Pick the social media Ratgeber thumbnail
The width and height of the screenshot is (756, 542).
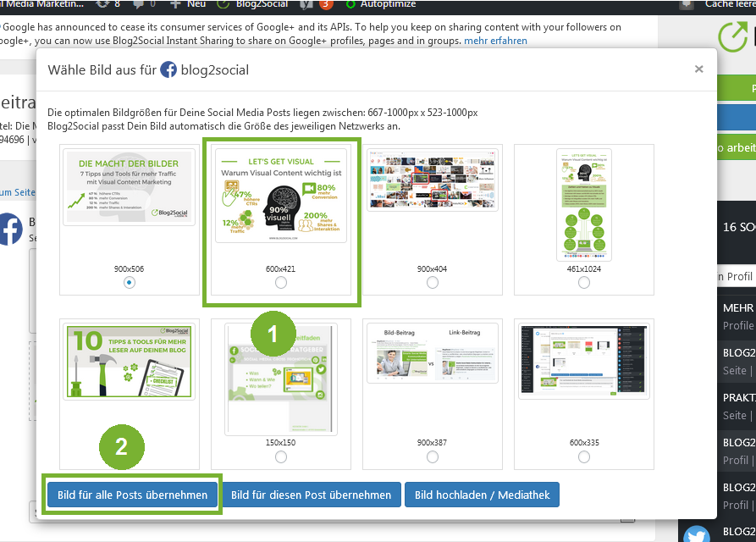[x=280, y=379]
